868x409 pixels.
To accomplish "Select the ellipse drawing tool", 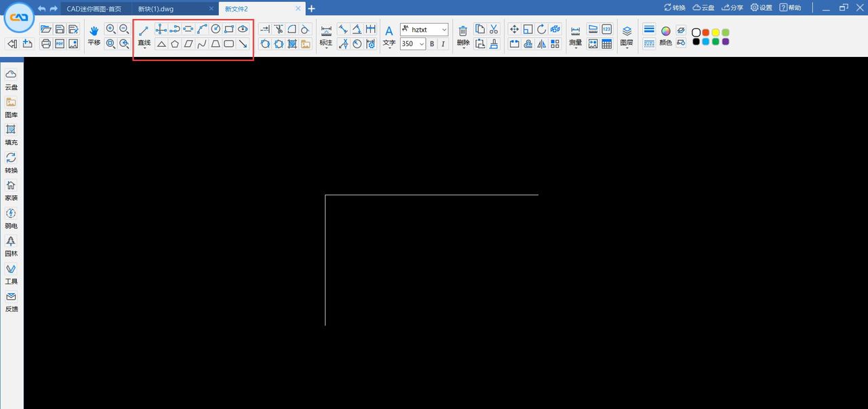I will click(243, 29).
